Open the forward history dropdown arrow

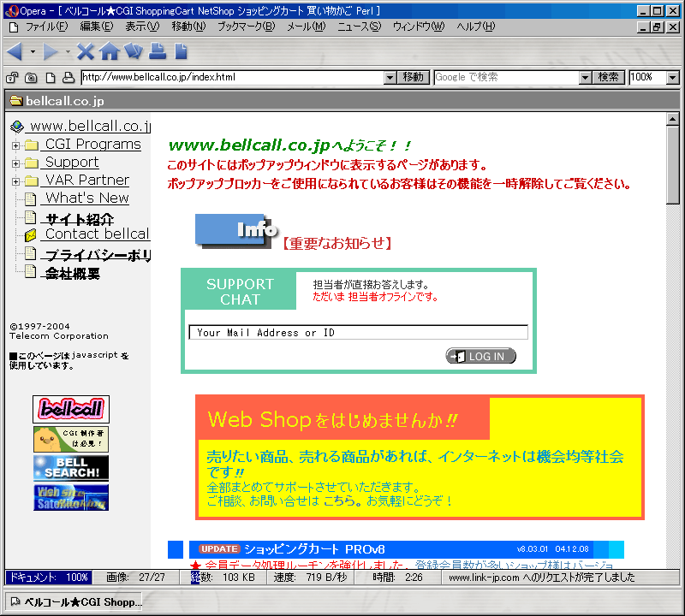point(68,51)
